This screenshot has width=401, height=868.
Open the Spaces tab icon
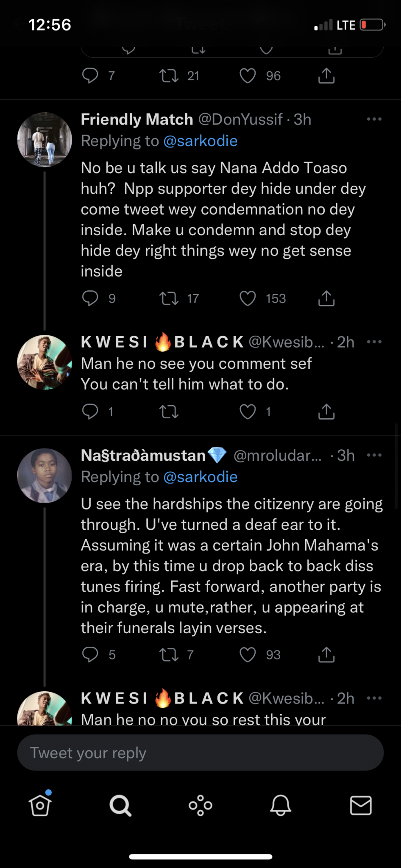coord(200,805)
